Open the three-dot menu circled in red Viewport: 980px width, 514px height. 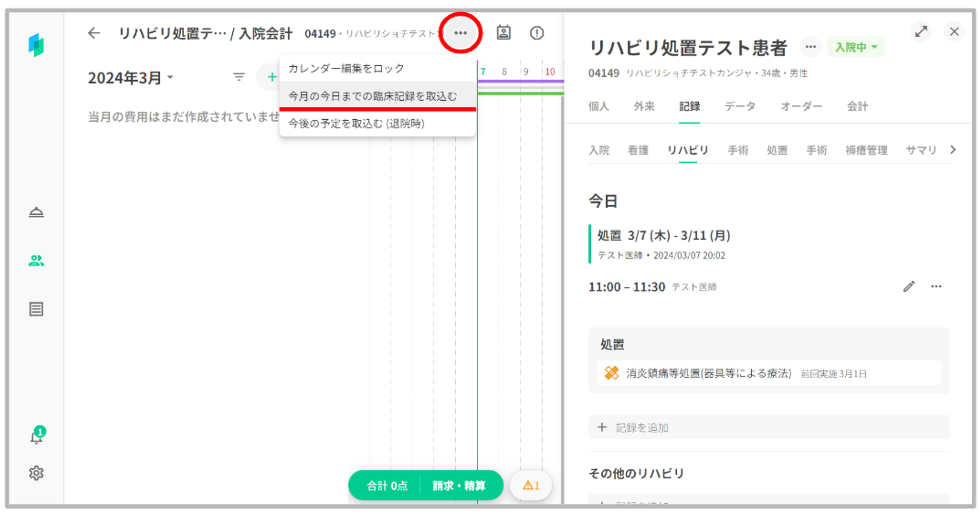(460, 33)
